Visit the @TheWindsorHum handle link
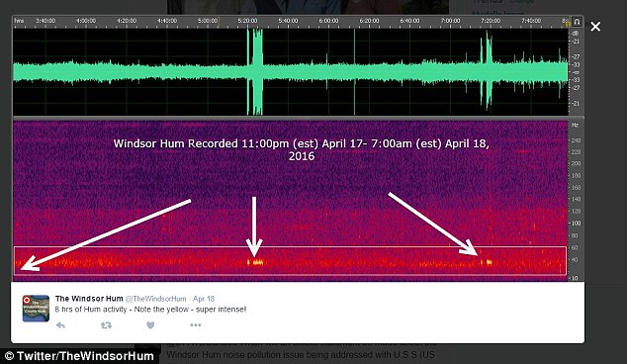627x364 pixels. pos(156,299)
